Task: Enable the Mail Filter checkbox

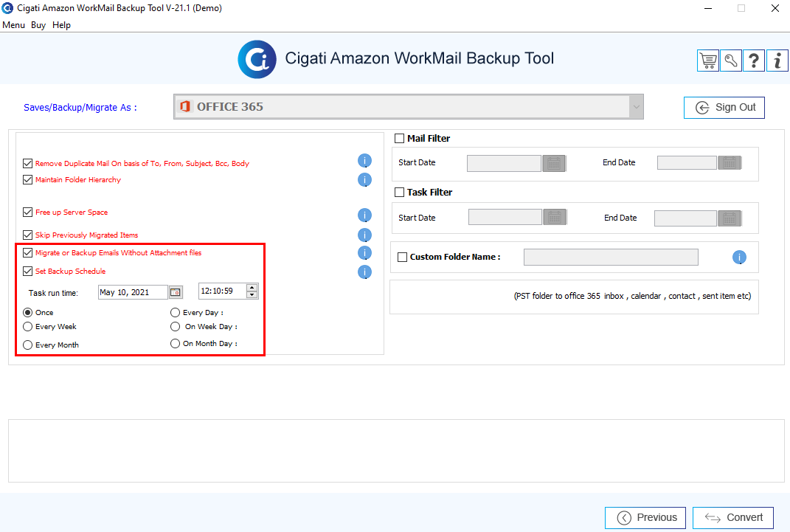Action: coord(400,139)
